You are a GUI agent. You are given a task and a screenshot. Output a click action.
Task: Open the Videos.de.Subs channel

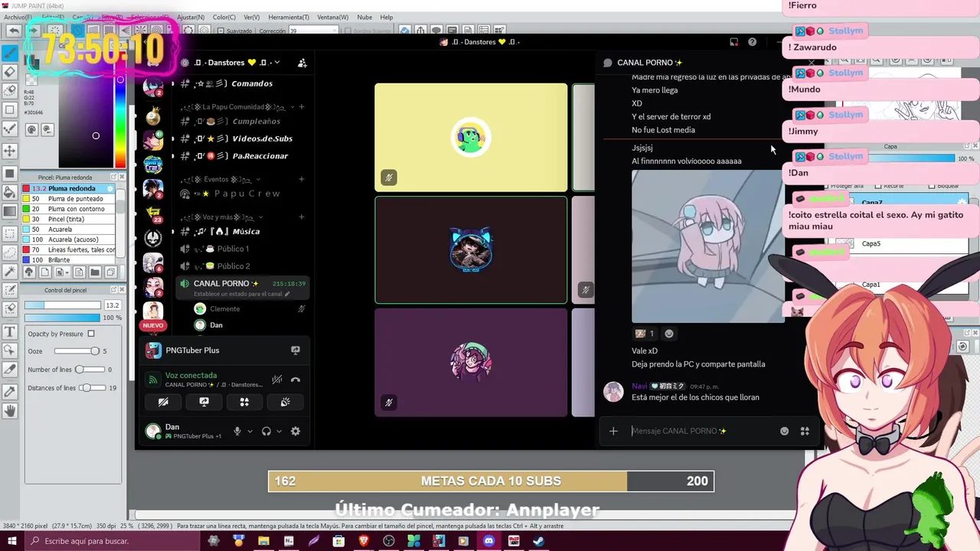click(x=243, y=139)
